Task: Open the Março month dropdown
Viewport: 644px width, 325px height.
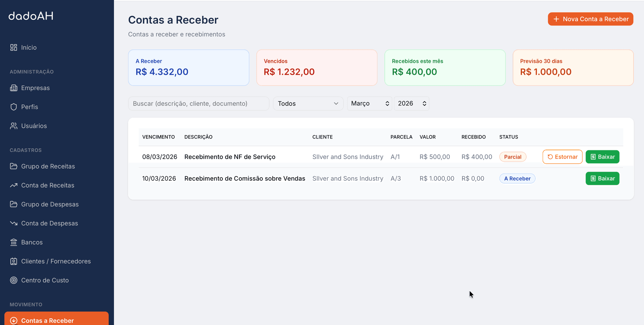Action: pyautogui.click(x=369, y=103)
